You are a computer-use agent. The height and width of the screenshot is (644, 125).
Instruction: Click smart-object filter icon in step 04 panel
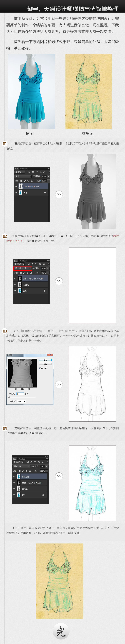[x=42, y=462]
